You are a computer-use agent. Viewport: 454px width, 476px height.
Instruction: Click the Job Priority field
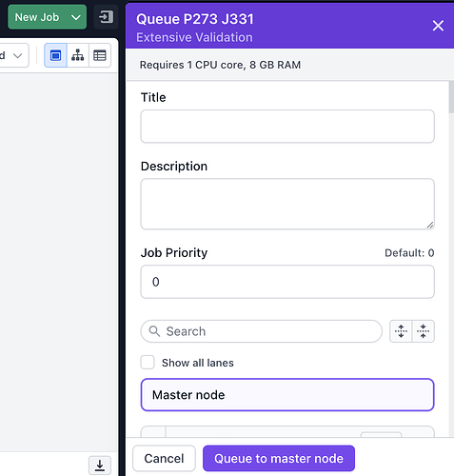coord(287,282)
